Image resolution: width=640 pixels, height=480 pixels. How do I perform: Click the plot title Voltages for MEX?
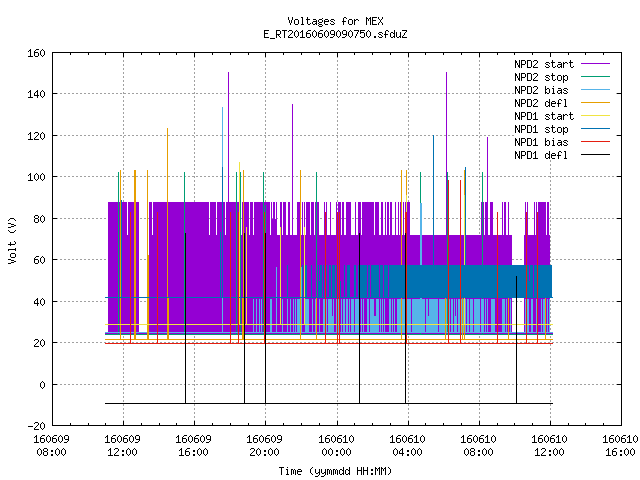tap(335, 21)
